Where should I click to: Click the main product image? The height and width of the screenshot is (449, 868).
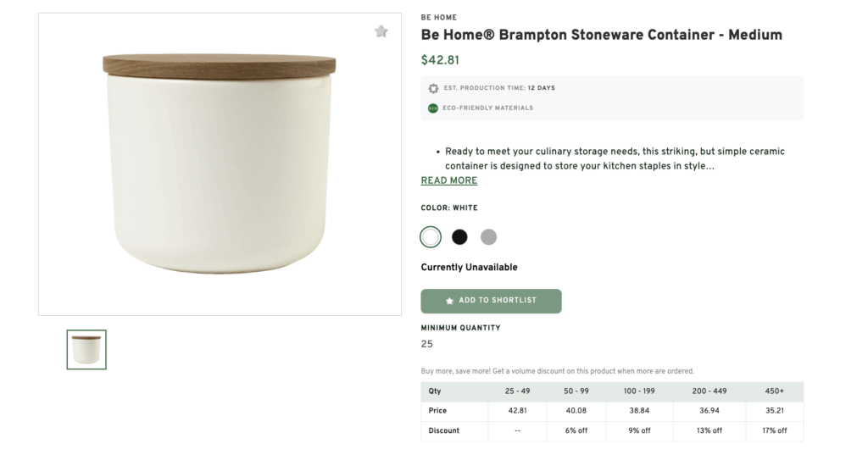tap(220, 164)
